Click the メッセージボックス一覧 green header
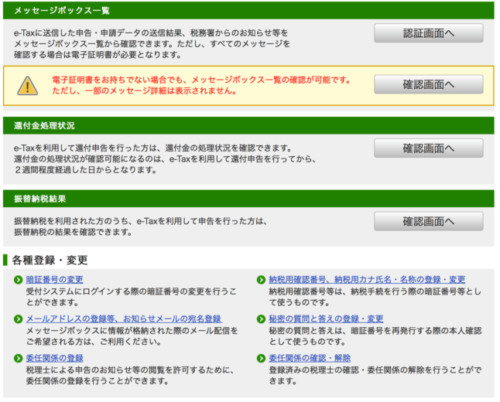This screenshot has width=500, height=402. [249, 10]
